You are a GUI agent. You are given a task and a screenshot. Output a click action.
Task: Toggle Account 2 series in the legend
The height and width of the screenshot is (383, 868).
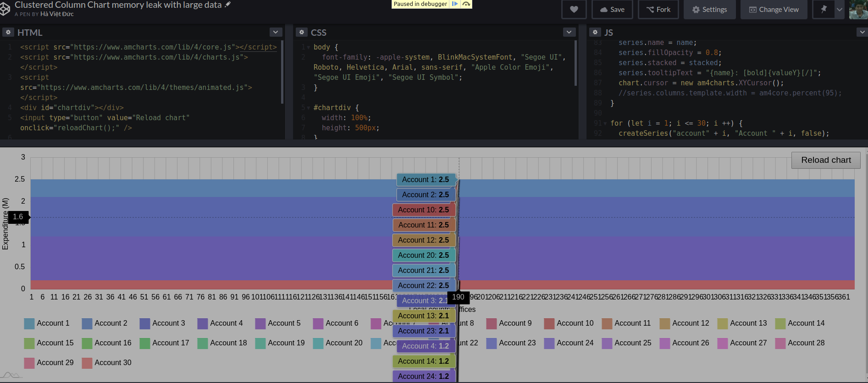pyautogui.click(x=105, y=323)
